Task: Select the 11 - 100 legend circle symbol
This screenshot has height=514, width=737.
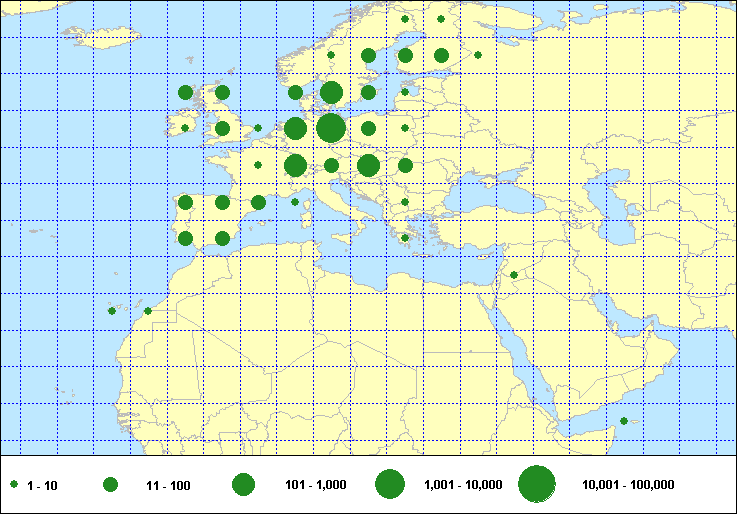Action: tap(111, 485)
